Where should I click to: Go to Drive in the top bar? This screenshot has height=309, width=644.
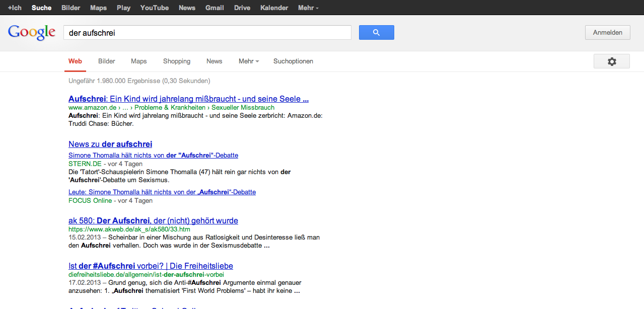pyautogui.click(x=242, y=8)
